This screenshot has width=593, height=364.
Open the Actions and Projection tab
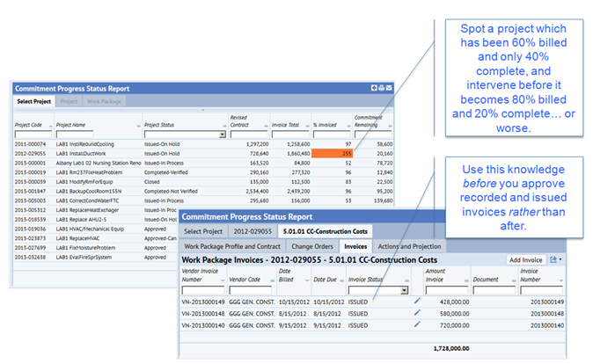410,246
